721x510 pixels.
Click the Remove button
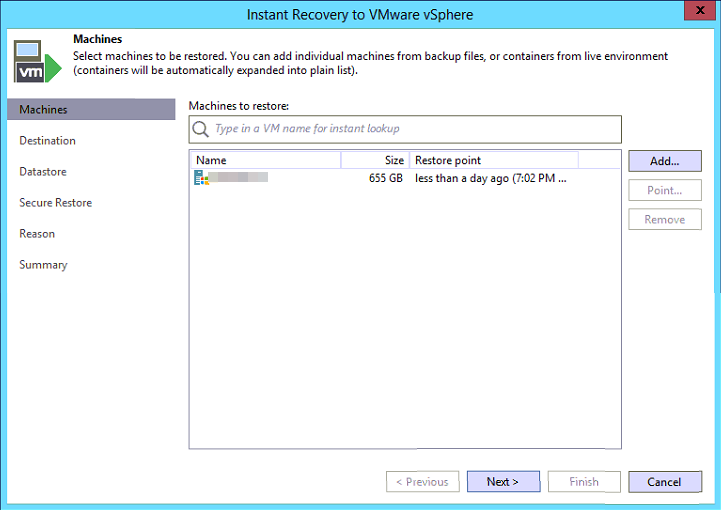click(665, 219)
